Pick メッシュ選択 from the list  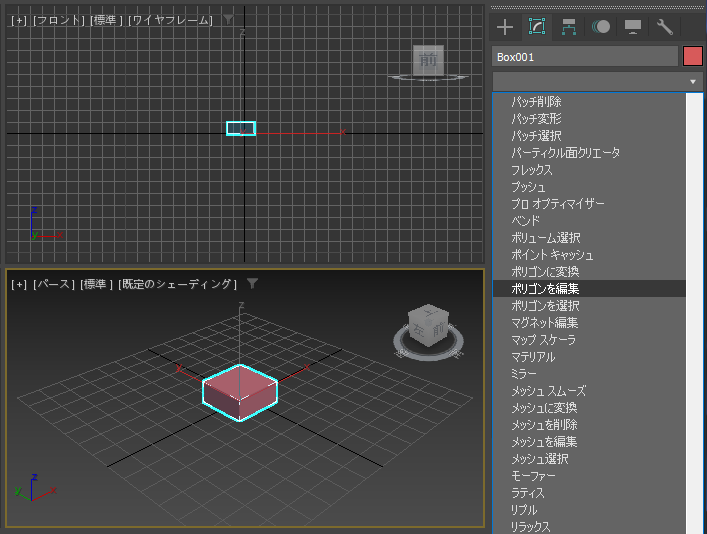point(589,459)
